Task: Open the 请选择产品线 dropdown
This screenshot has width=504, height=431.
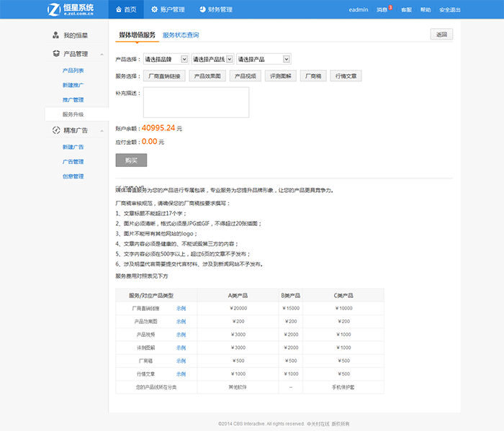Action: pos(212,59)
